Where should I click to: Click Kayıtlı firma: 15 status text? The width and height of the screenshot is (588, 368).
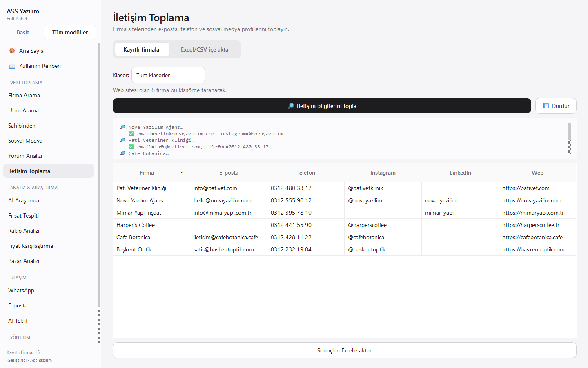(x=23, y=352)
